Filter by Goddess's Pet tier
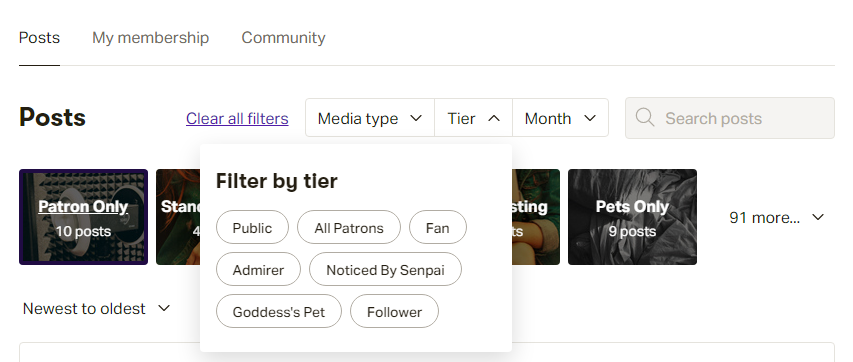Screen dimensions: 853x362 point(279,311)
